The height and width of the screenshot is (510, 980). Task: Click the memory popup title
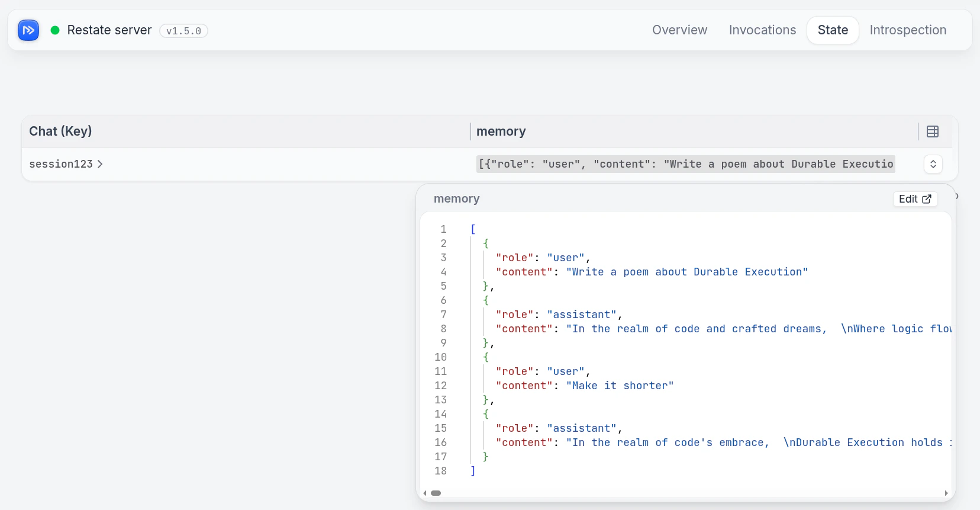(x=456, y=198)
